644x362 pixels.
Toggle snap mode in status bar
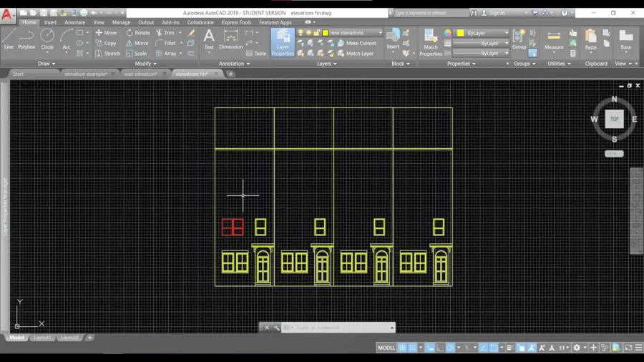pos(414,348)
